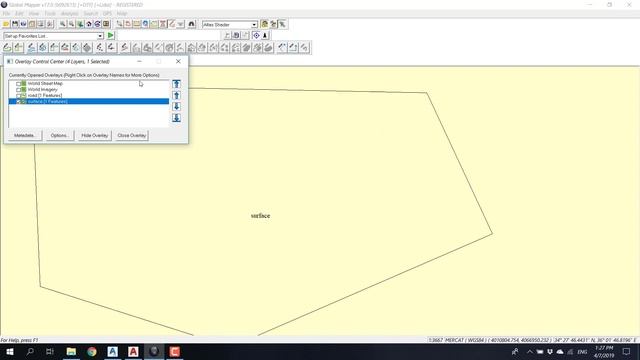
Task: Open File Explorer from the taskbar
Action: tap(71, 351)
